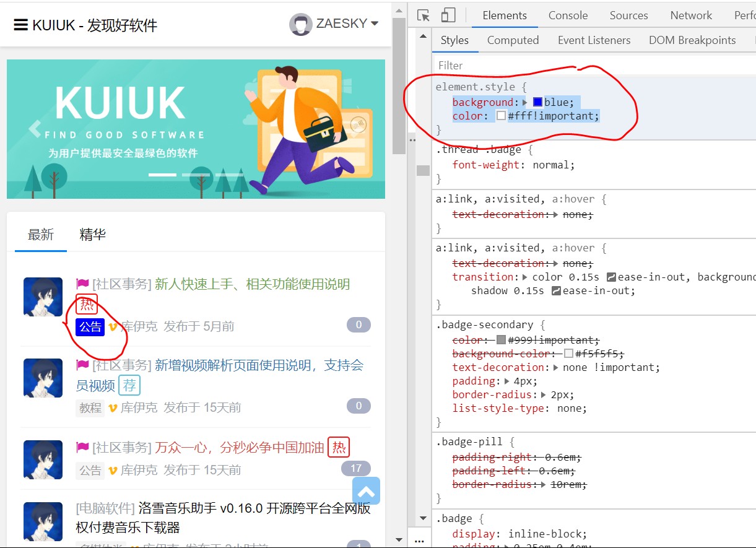Open the Sources panel tab
The height and width of the screenshot is (548, 756).
(628, 15)
